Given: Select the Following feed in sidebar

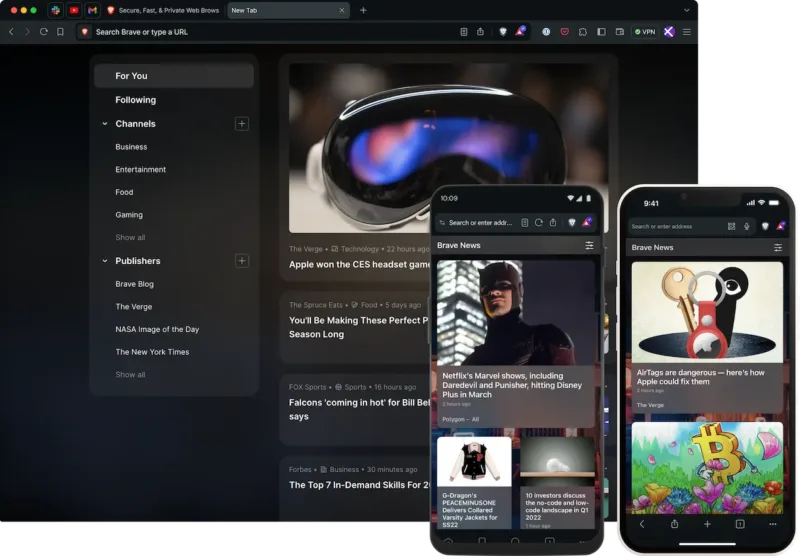Looking at the screenshot, I should (x=135, y=100).
